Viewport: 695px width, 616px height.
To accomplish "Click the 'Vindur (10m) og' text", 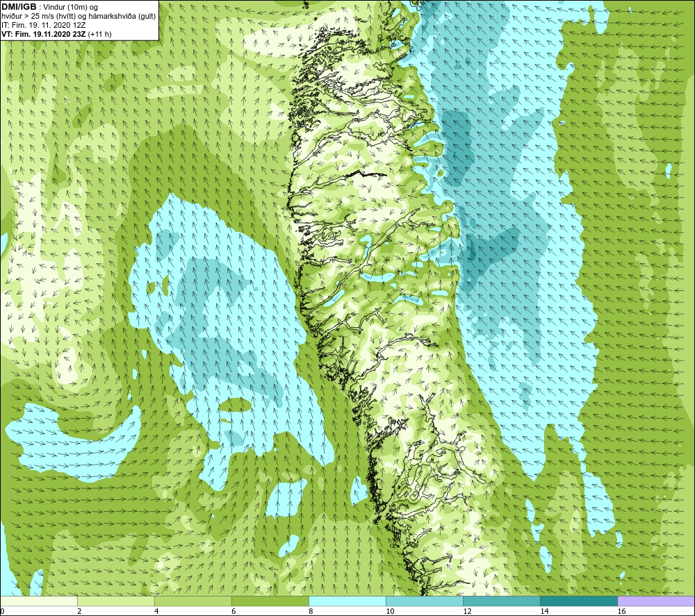I will pos(70,8).
